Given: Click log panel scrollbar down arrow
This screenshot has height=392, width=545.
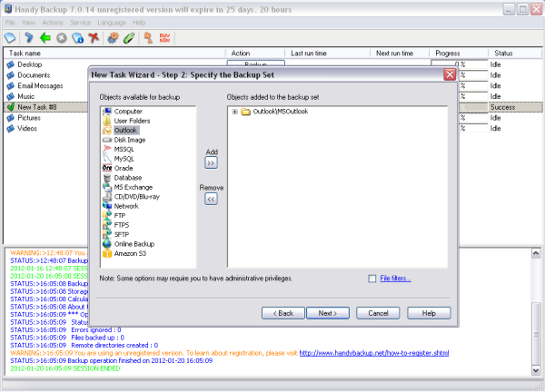Looking at the screenshot, I should pos(536,370).
